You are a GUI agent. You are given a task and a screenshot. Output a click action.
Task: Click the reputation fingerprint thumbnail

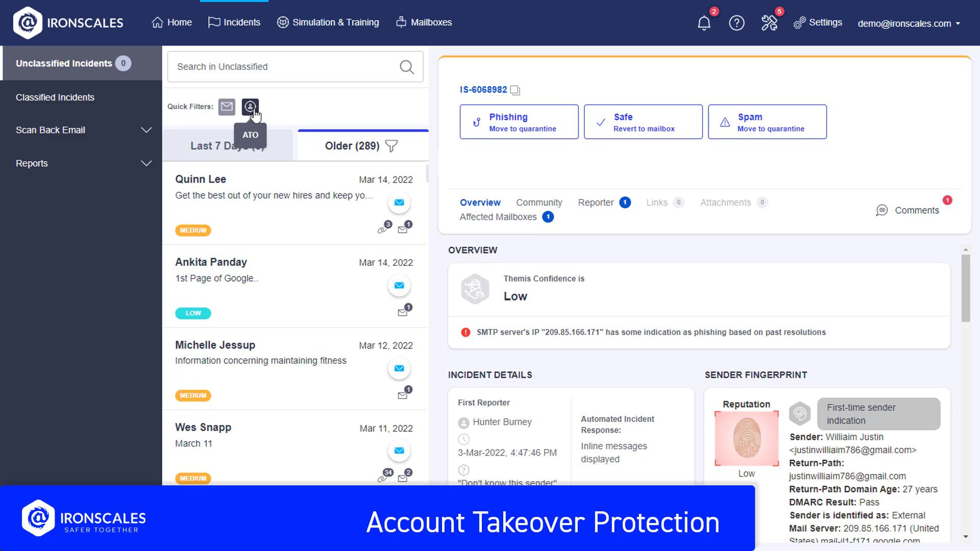[x=747, y=438]
